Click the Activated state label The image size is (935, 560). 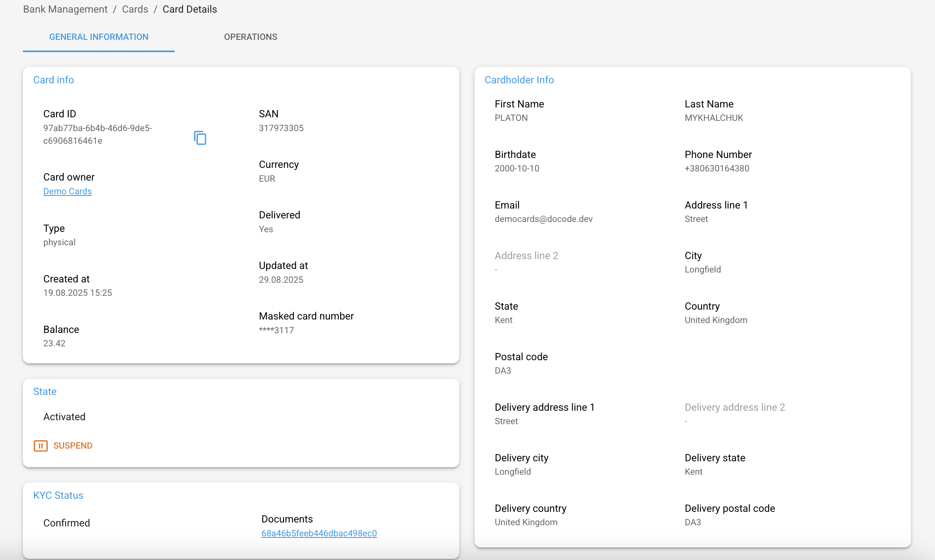(x=64, y=417)
